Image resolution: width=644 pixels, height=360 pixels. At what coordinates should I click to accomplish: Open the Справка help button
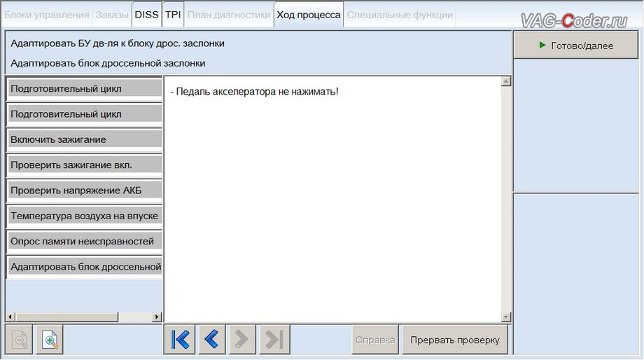pos(375,340)
